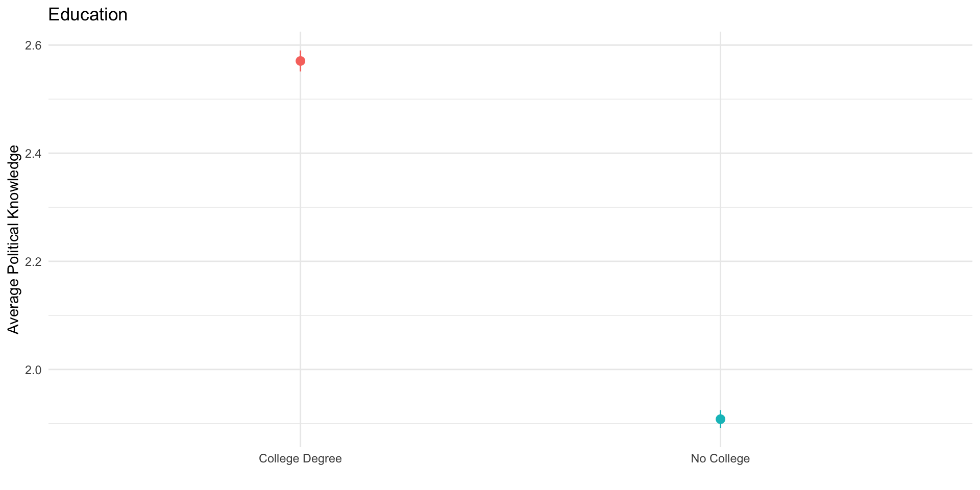This screenshot has width=980, height=490.
Task: Click the "Education" chart title
Action: [x=88, y=15]
